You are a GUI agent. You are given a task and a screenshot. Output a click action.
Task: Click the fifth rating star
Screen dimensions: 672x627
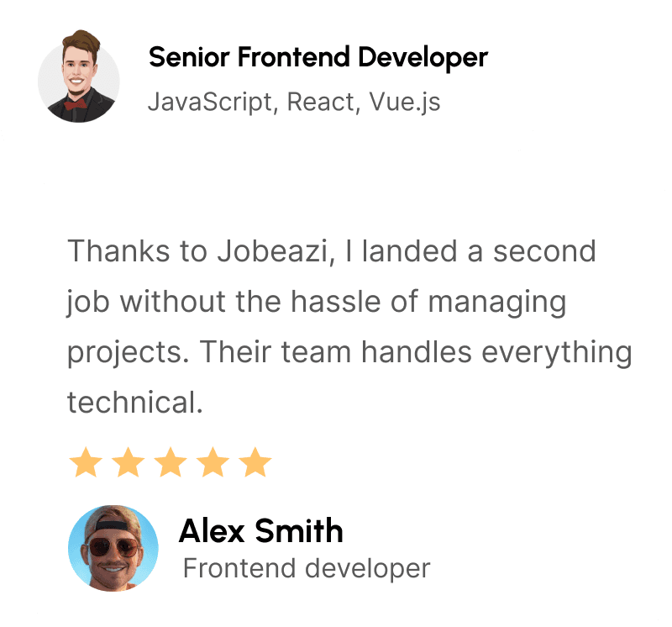[255, 462]
